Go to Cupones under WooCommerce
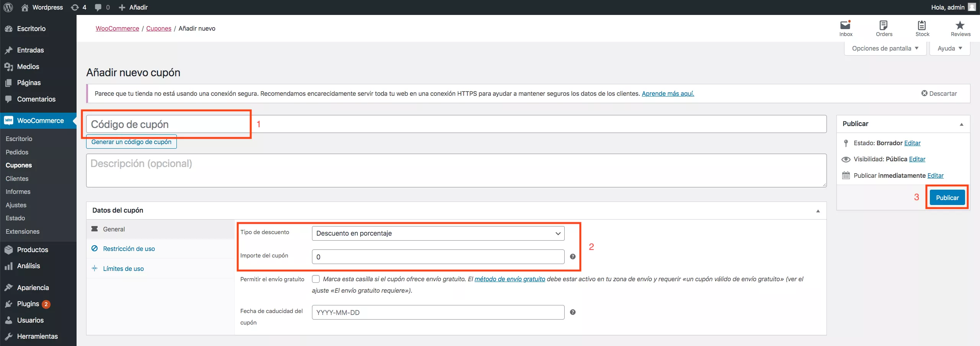The height and width of the screenshot is (346, 980). (x=19, y=166)
